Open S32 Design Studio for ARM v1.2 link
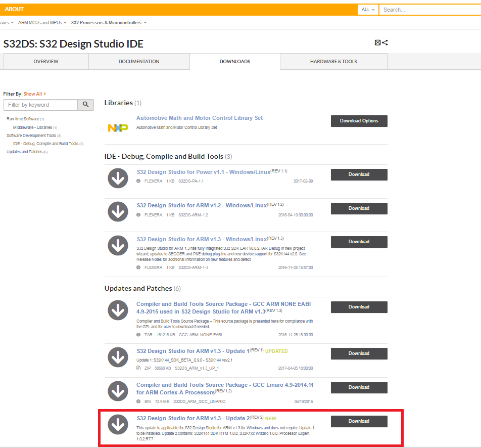The height and width of the screenshot is (448, 481). (x=202, y=205)
